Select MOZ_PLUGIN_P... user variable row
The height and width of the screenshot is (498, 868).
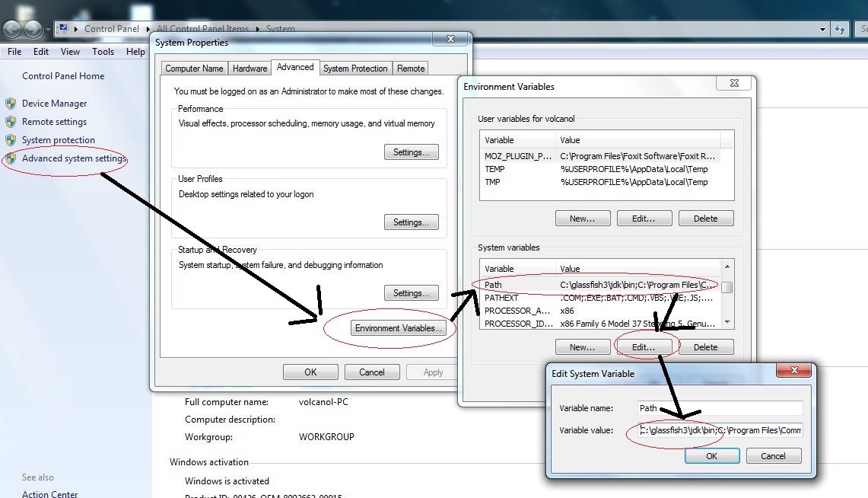pyautogui.click(x=601, y=156)
